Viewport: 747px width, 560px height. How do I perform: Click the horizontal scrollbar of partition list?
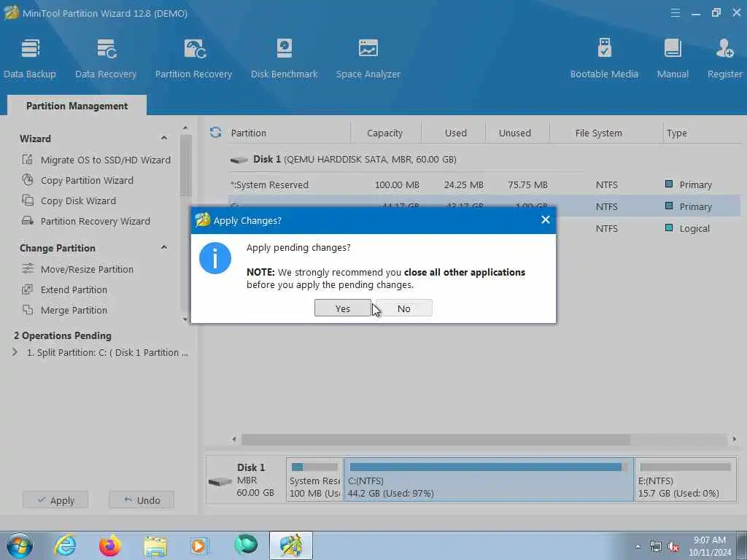436,439
